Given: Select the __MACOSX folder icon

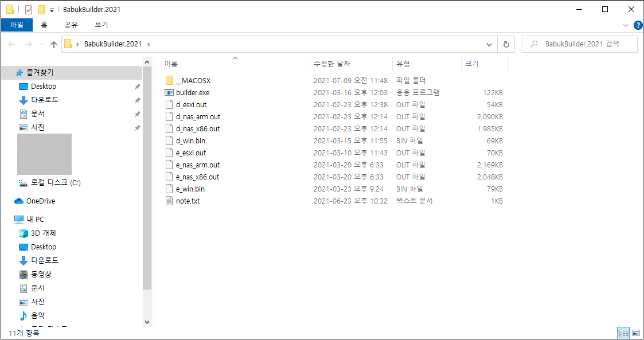Looking at the screenshot, I should click(x=169, y=80).
